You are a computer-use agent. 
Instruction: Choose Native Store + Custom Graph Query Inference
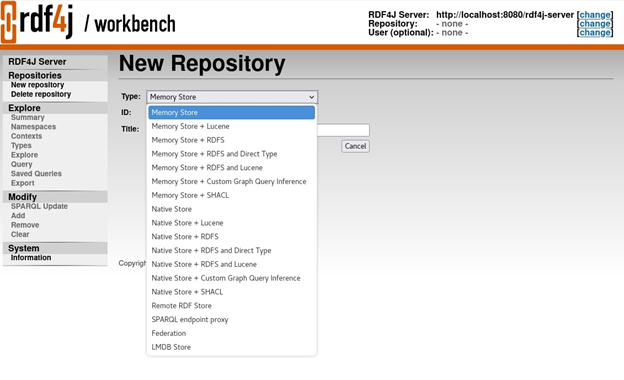[232, 278]
